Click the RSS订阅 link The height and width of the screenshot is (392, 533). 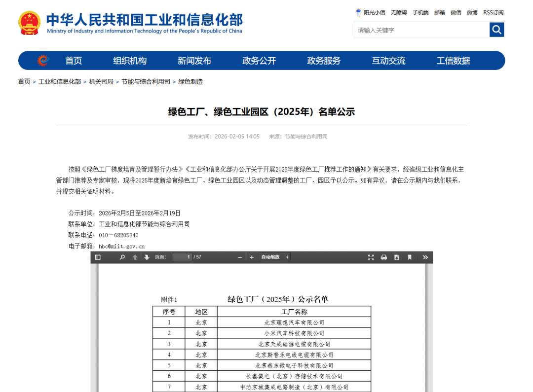point(494,12)
